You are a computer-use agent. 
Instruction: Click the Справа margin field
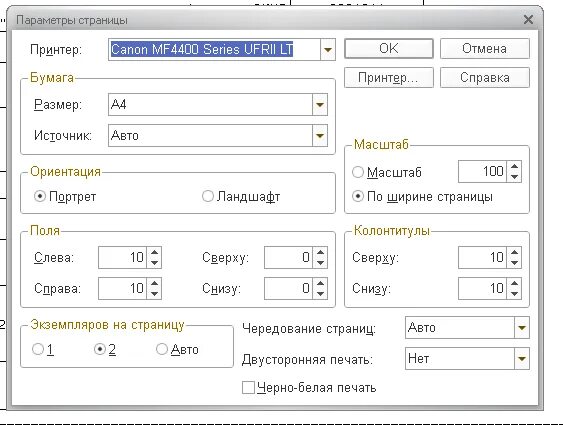tap(122, 288)
